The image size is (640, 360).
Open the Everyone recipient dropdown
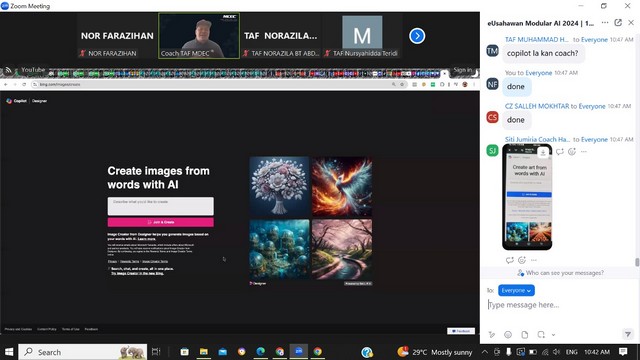coord(516,290)
